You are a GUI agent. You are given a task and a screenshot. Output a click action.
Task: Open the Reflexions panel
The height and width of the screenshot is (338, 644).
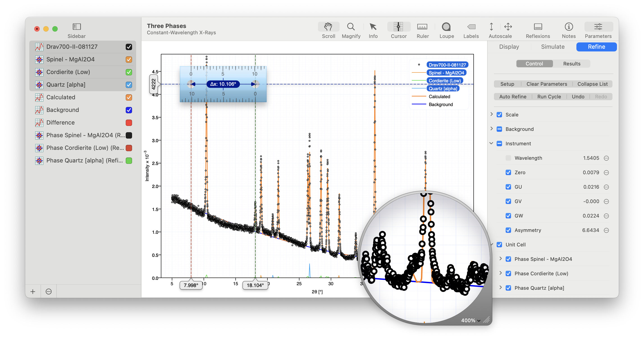coord(538,27)
